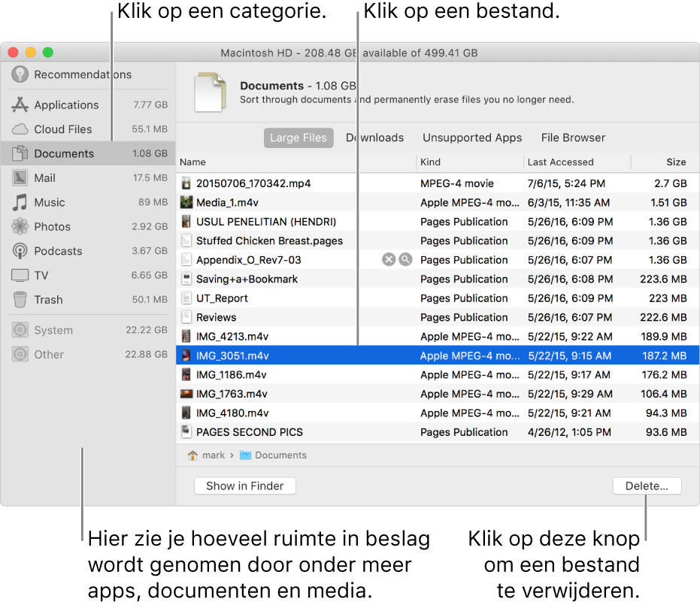
Task: Switch to the Downloads tab
Action: click(374, 138)
